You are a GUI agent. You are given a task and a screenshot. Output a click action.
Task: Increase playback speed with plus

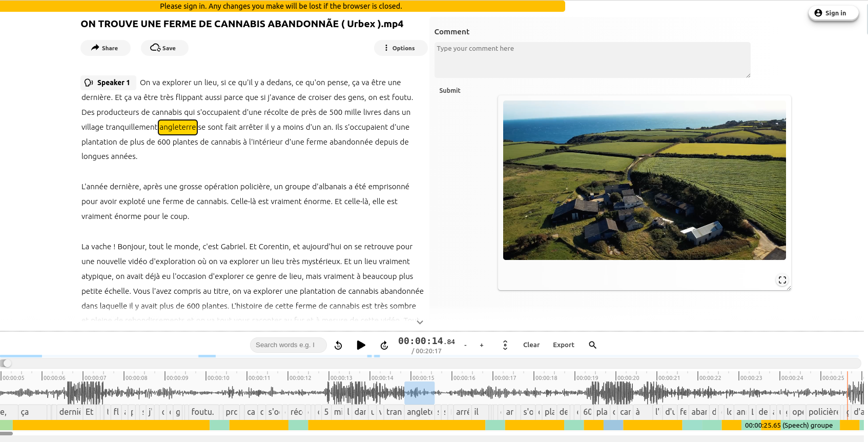pos(482,345)
